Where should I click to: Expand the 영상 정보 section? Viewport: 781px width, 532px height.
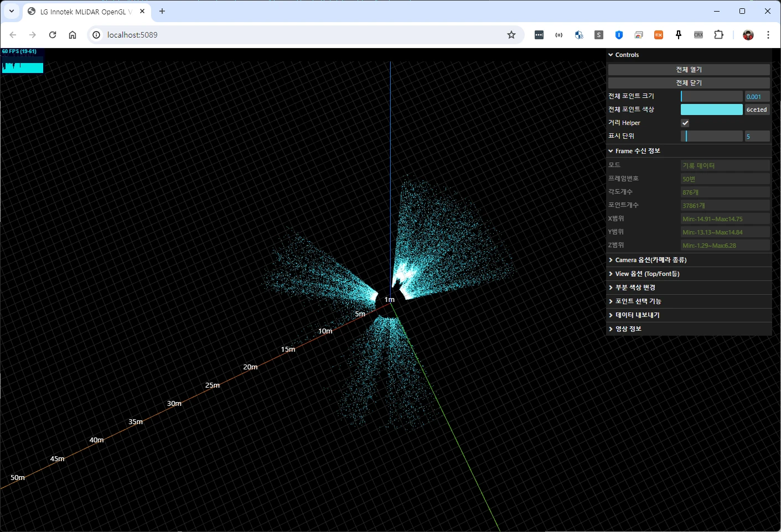click(689, 329)
